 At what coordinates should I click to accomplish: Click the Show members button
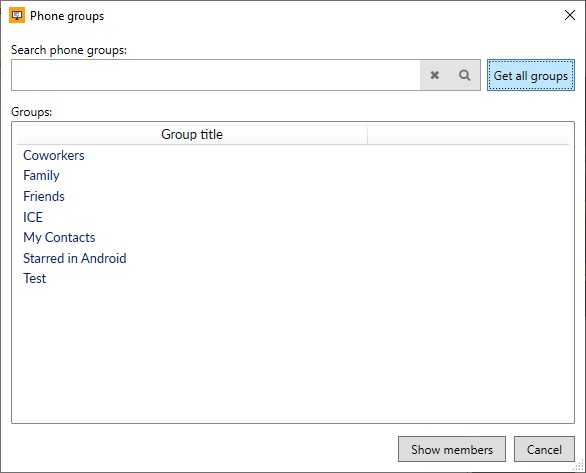coord(452,449)
